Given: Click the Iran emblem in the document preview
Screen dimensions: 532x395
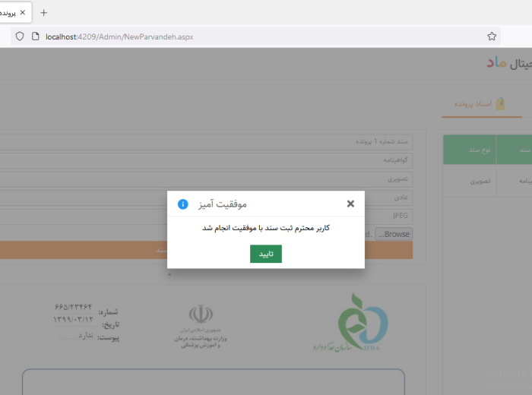Looking at the screenshot, I should click(201, 314).
